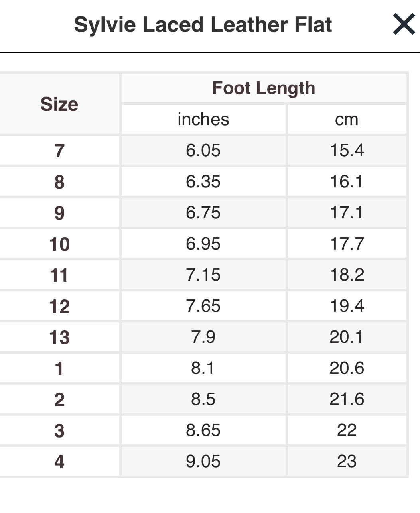
Task: Select the 17.1 cm value
Action: click(x=347, y=213)
